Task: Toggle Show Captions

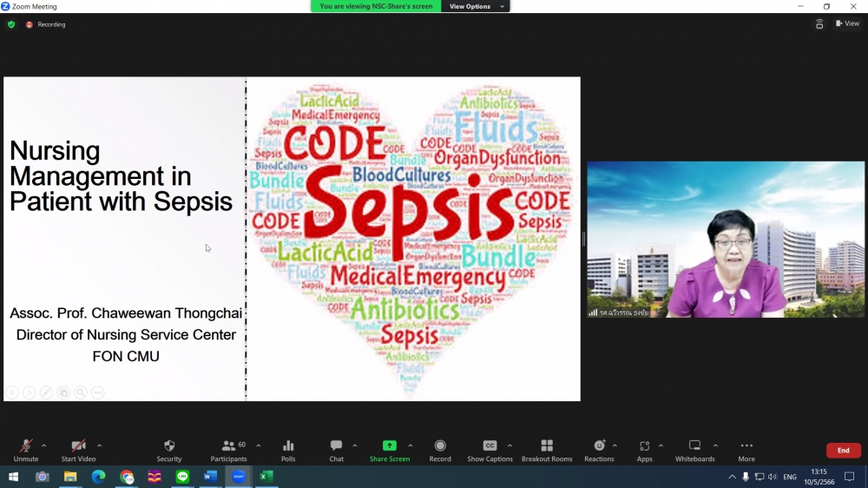Action: click(490, 446)
